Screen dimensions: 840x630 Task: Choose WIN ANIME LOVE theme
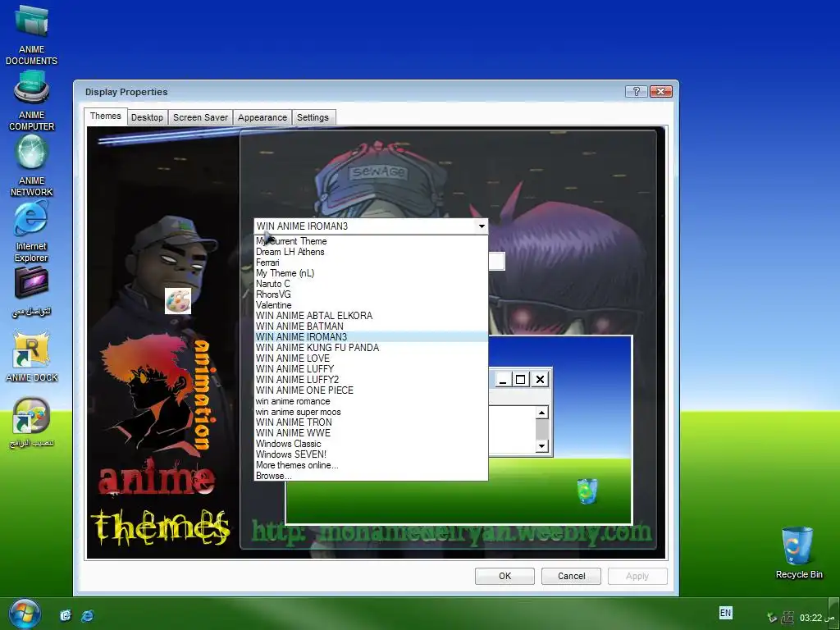coord(371,358)
